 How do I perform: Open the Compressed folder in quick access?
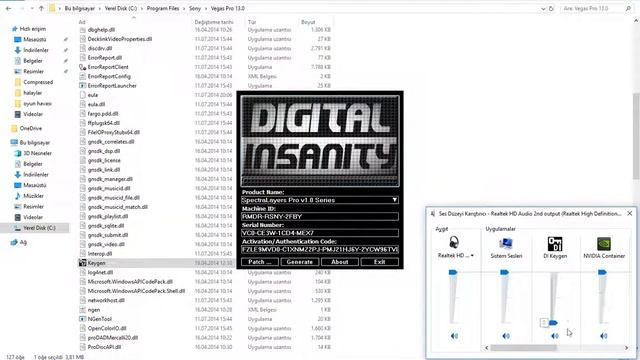click(38, 82)
